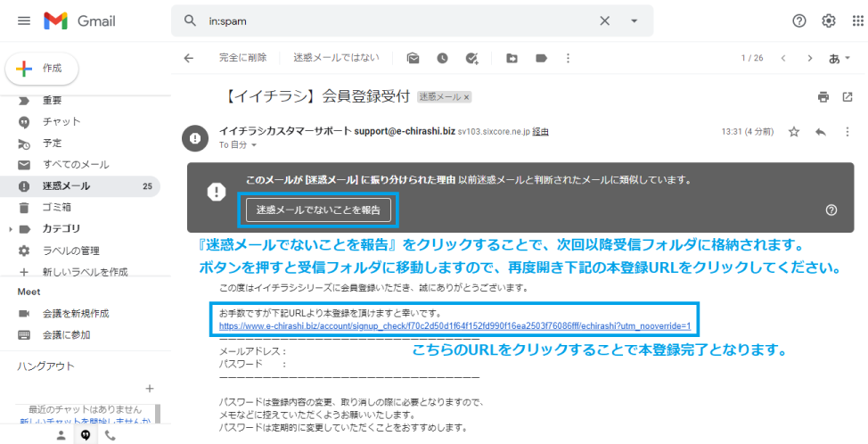Open the Google apps grid

858,21
